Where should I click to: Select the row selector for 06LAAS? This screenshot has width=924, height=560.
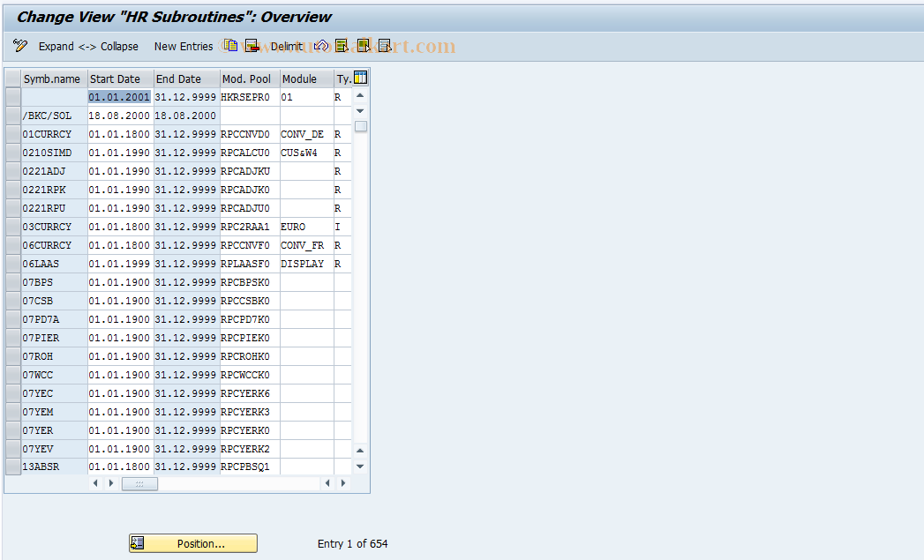point(13,264)
